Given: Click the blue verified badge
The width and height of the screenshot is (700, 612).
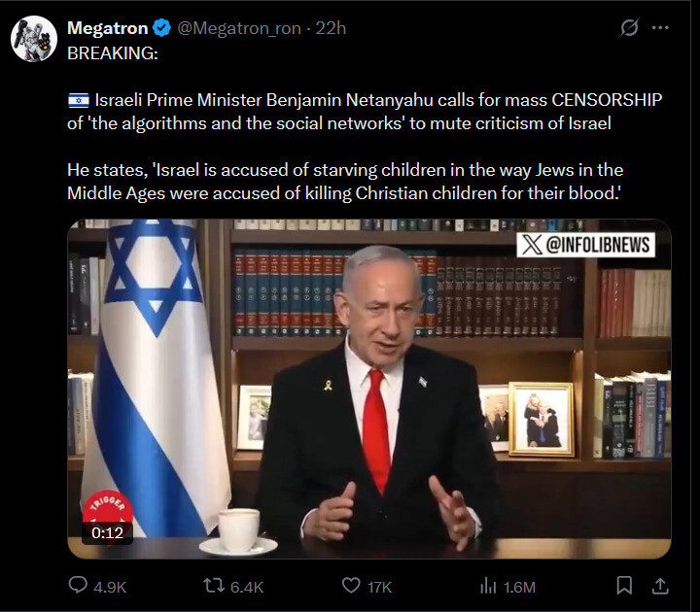Looking at the screenshot, I should point(161,27).
